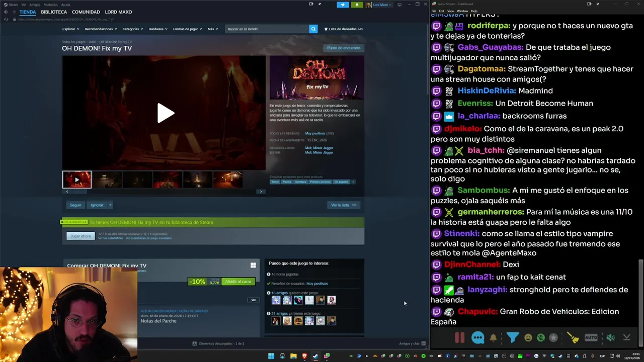
Task: Click the blue chat bubble icon in Social Stream
Action: (477, 338)
